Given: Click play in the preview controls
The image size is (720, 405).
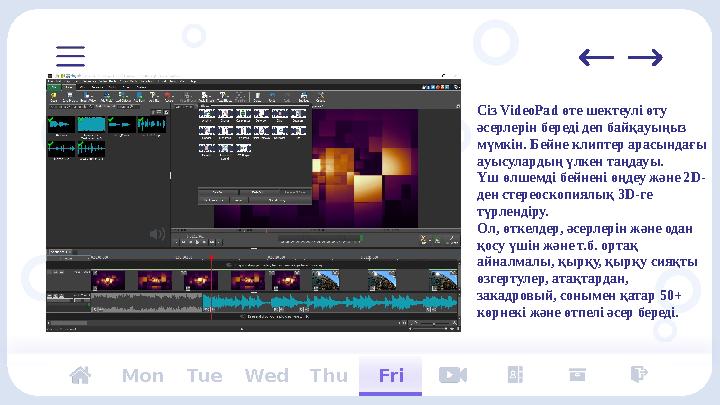Looking at the screenshot, I should pos(197,242).
